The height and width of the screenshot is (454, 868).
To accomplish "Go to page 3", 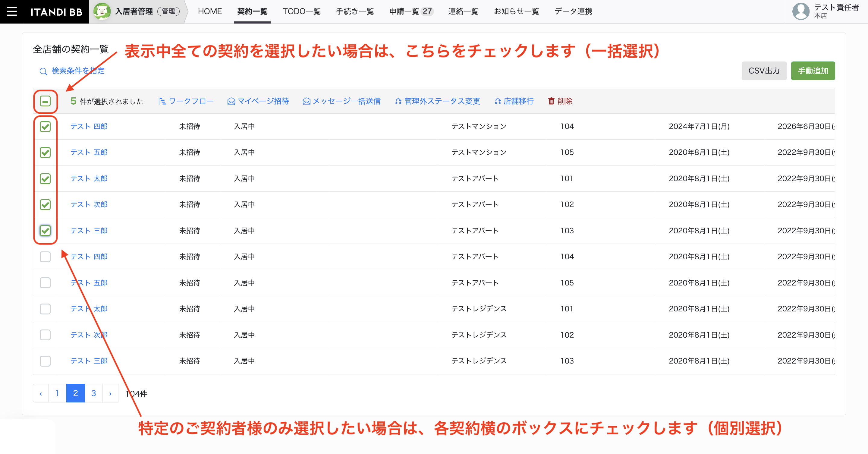I will (x=94, y=393).
